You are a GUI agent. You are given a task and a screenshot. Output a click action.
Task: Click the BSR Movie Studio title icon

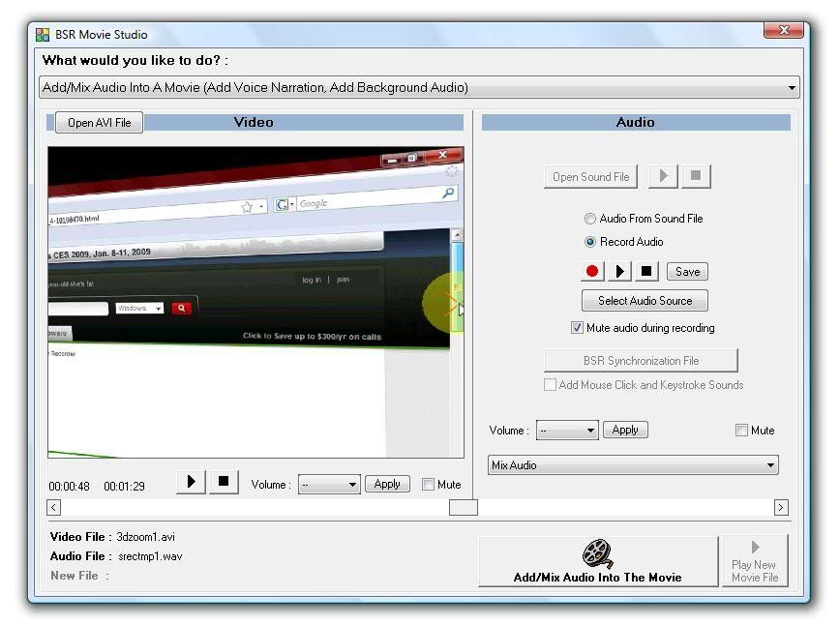click(x=43, y=35)
